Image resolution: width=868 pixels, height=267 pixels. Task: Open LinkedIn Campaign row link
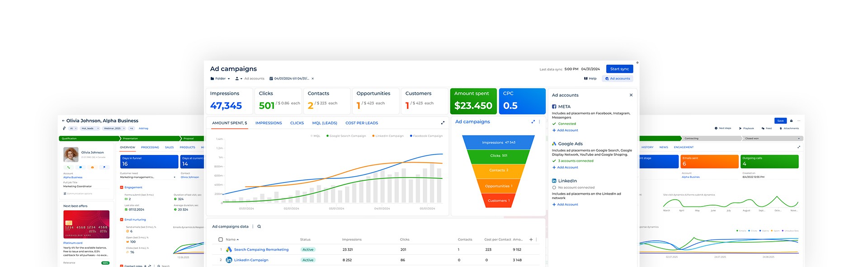pyautogui.click(x=251, y=260)
